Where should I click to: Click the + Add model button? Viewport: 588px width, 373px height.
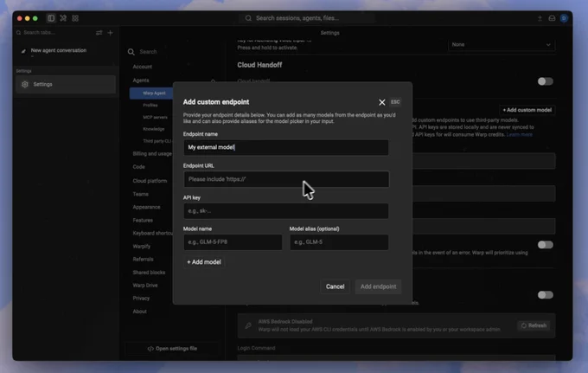coord(203,262)
